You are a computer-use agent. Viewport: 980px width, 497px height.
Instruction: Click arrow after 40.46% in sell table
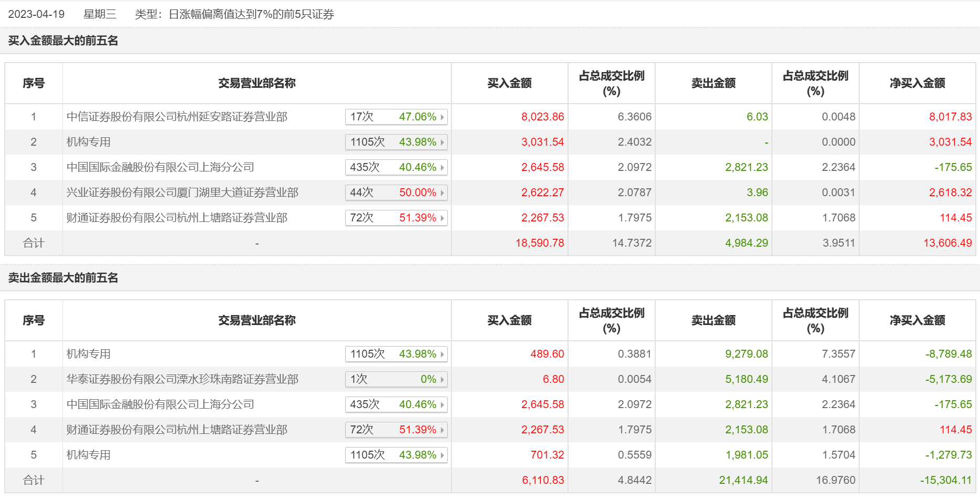[x=442, y=404]
